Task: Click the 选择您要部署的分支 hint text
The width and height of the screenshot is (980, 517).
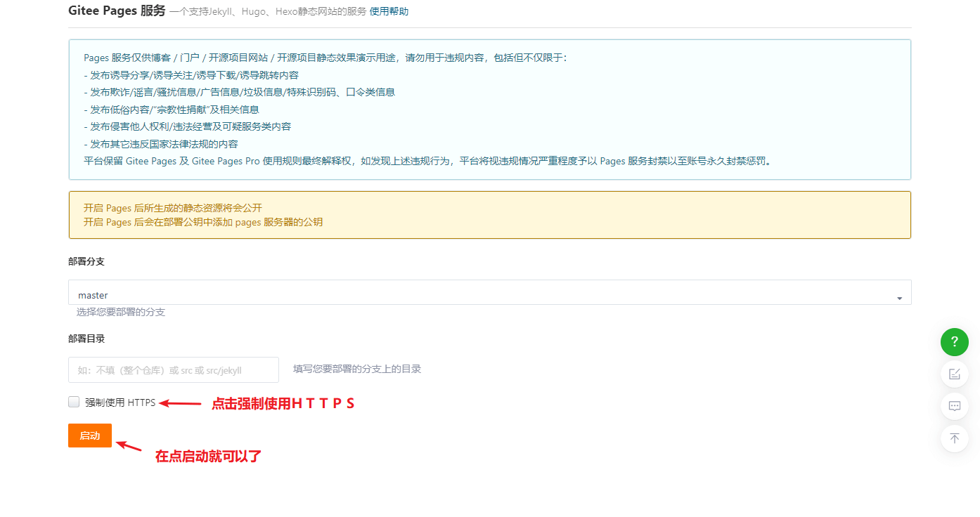Action: coord(121,312)
